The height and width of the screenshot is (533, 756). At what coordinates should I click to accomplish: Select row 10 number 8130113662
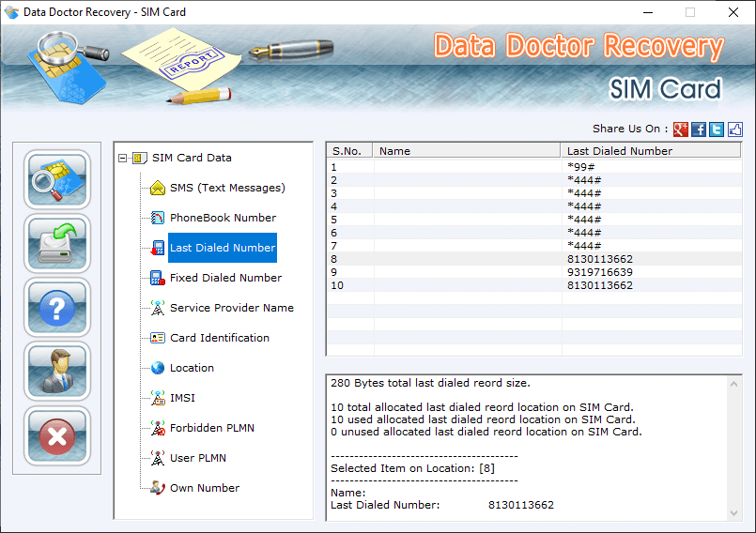point(534,285)
